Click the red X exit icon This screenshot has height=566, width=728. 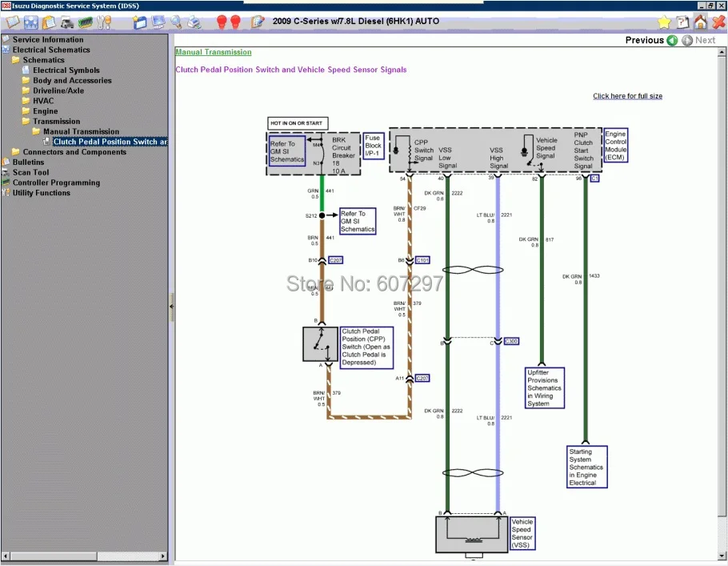pos(718,22)
